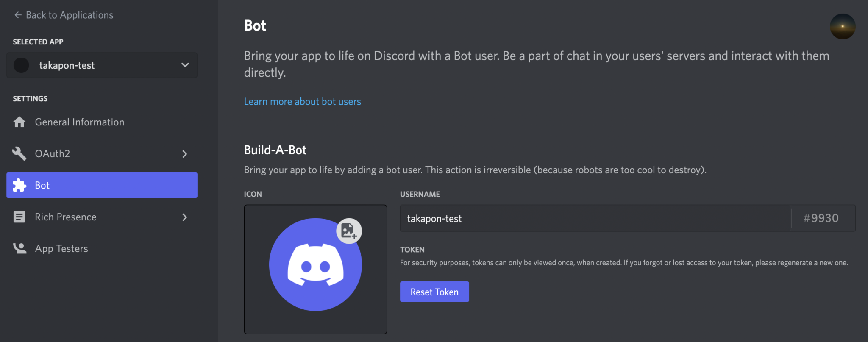Click the OAuth2 wrench icon
The image size is (868, 342).
(x=19, y=153)
